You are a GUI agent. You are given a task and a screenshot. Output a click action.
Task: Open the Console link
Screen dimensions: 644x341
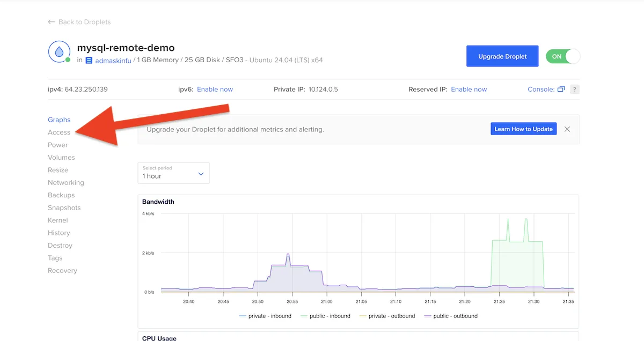pos(541,90)
